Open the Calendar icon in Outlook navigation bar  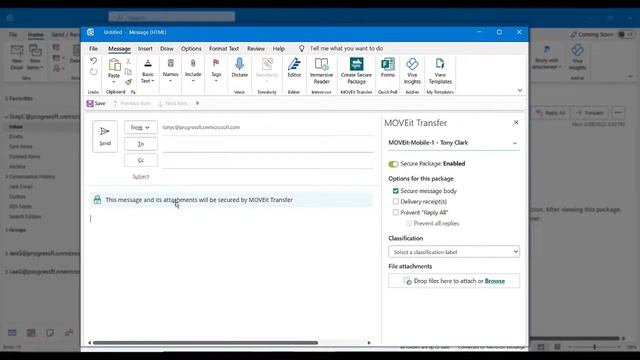31,333
